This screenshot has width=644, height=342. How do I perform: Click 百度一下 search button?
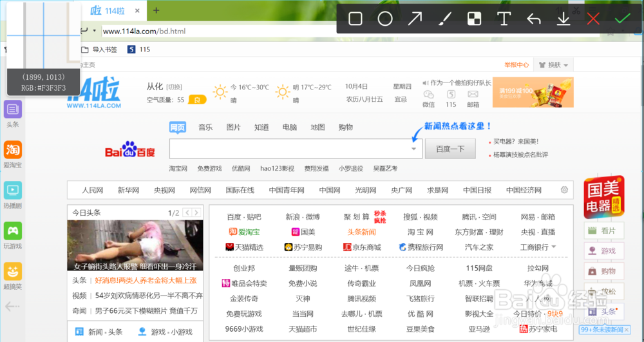450,149
